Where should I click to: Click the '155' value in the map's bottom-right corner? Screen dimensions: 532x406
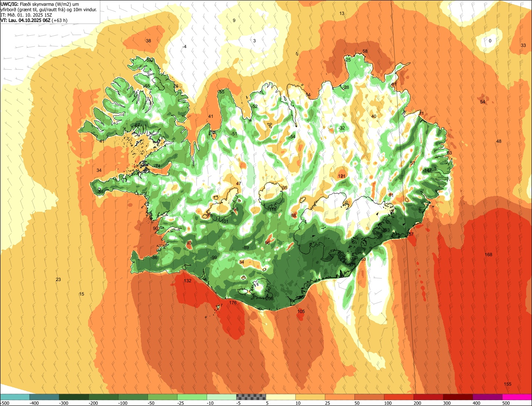pos(507,384)
